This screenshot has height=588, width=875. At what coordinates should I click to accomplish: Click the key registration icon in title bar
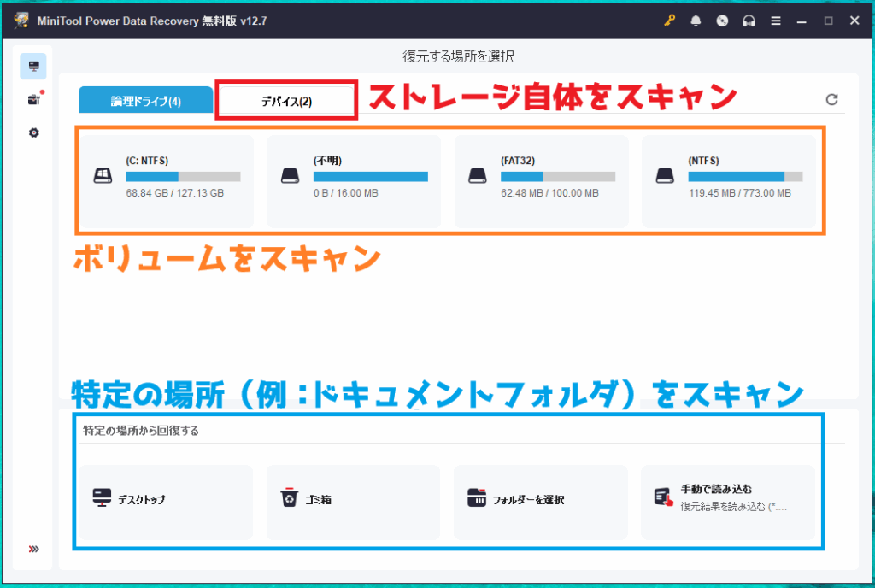669,21
